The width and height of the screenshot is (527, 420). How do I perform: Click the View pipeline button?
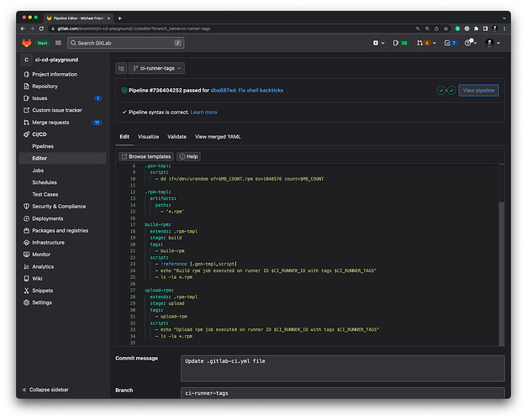coord(478,90)
